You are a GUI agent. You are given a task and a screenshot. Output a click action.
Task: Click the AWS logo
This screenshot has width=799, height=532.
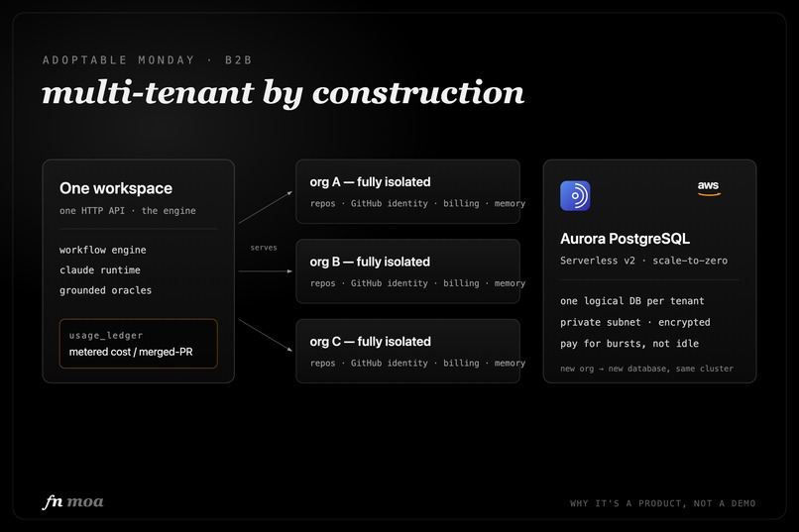click(x=709, y=188)
